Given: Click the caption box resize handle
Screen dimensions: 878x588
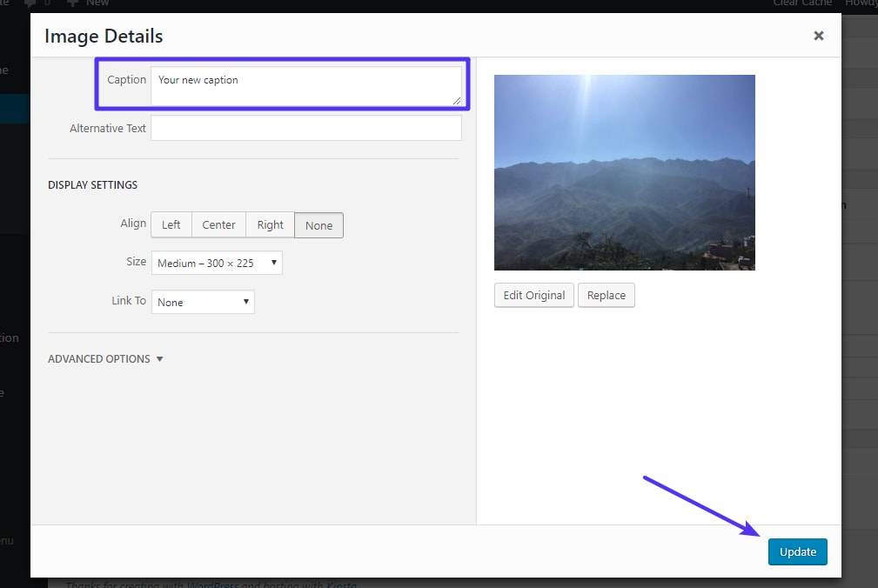Looking at the screenshot, I should pyautogui.click(x=457, y=100).
